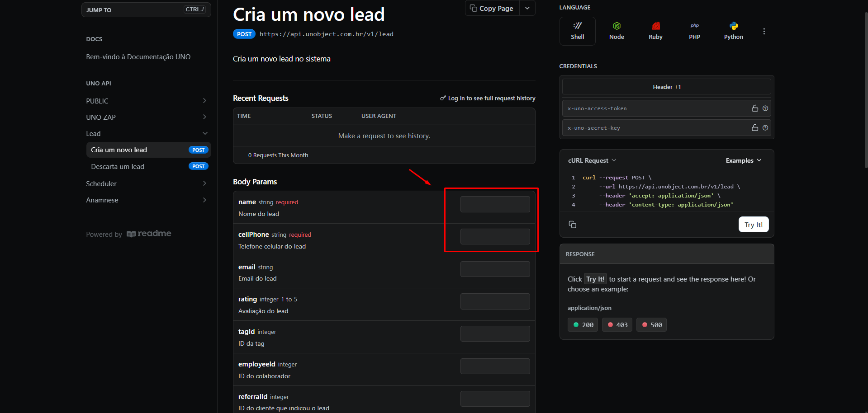This screenshot has width=868, height=413.
Task: Open more languages menu (three dots)
Action: pyautogui.click(x=764, y=31)
